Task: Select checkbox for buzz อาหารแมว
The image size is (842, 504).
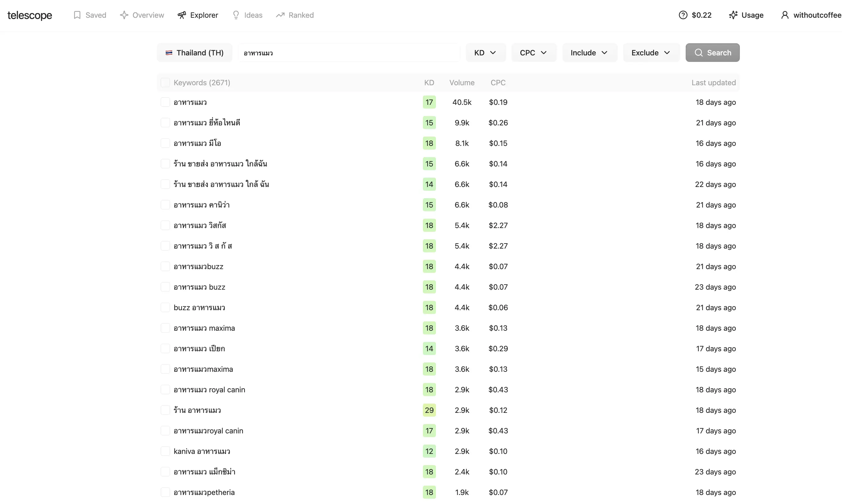Action: click(x=165, y=307)
